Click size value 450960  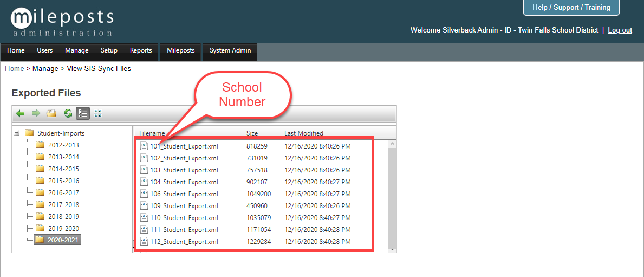[257, 205]
